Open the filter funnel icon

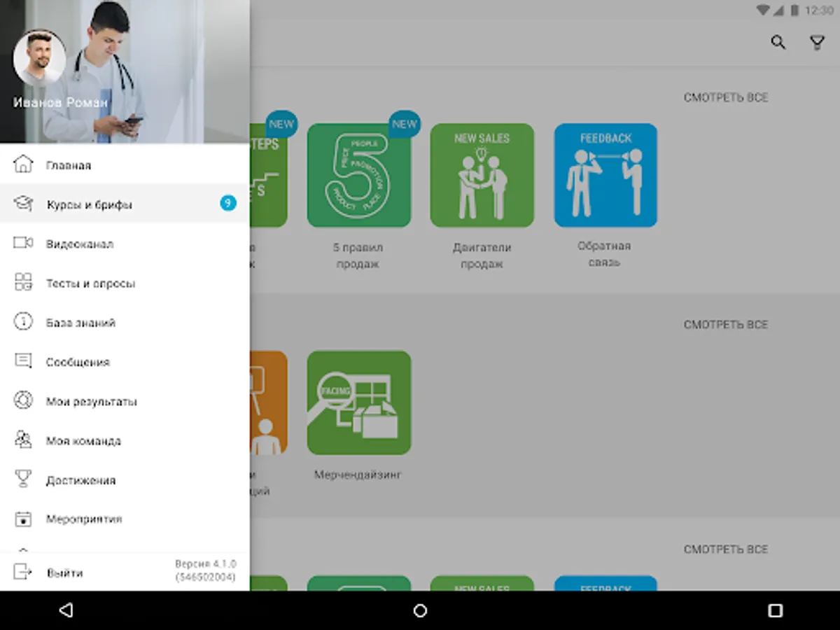(817, 43)
